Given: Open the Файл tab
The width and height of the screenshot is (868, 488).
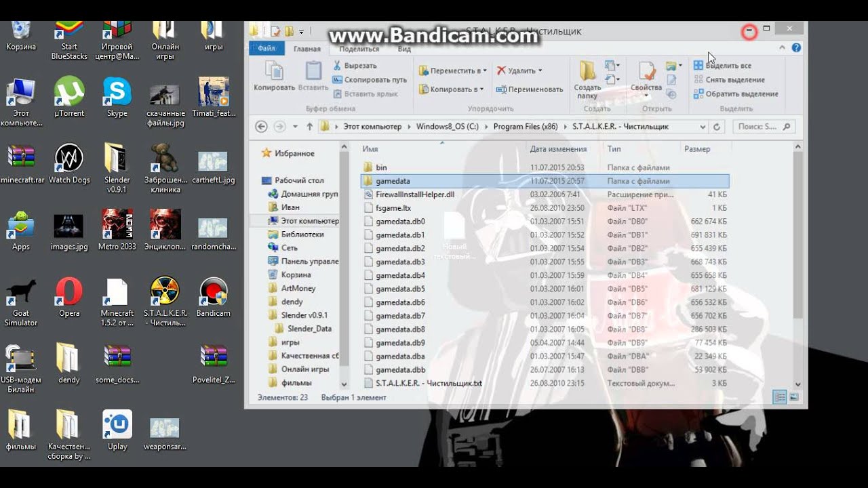Looking at the screenshot, I should pos(267,49).
